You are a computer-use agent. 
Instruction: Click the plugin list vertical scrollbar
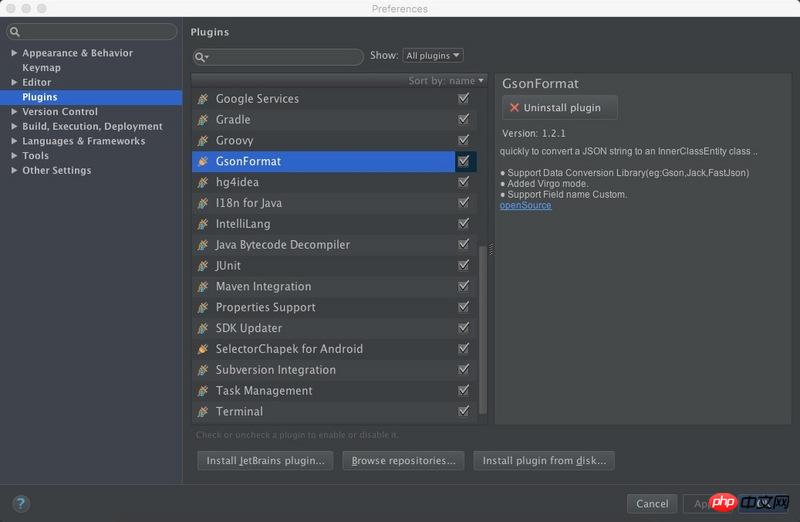click(484, 330)
